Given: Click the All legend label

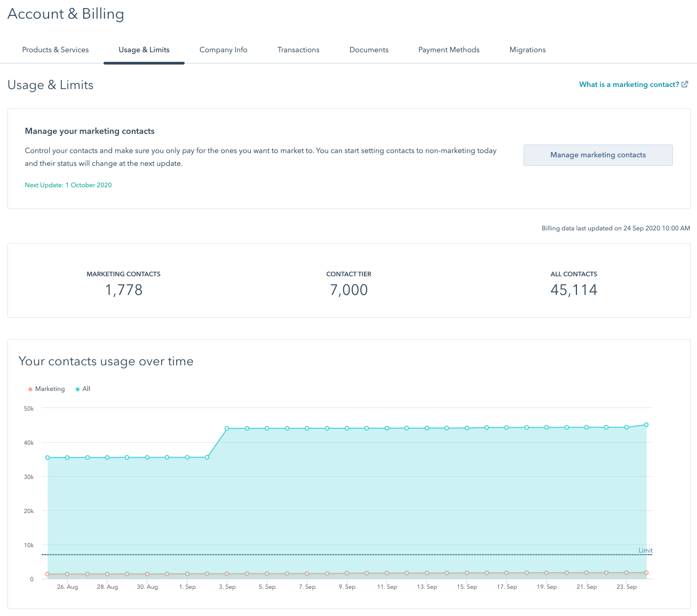Looking at the screenshot, I should [x=86, y=389].
